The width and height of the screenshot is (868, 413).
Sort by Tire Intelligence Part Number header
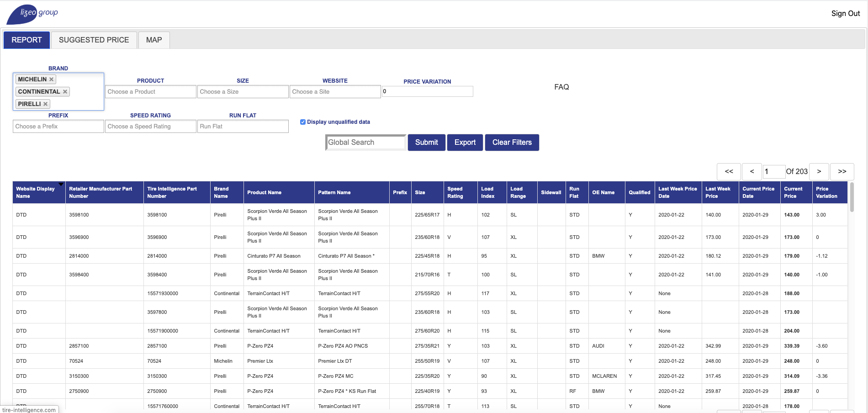(177, 193)
